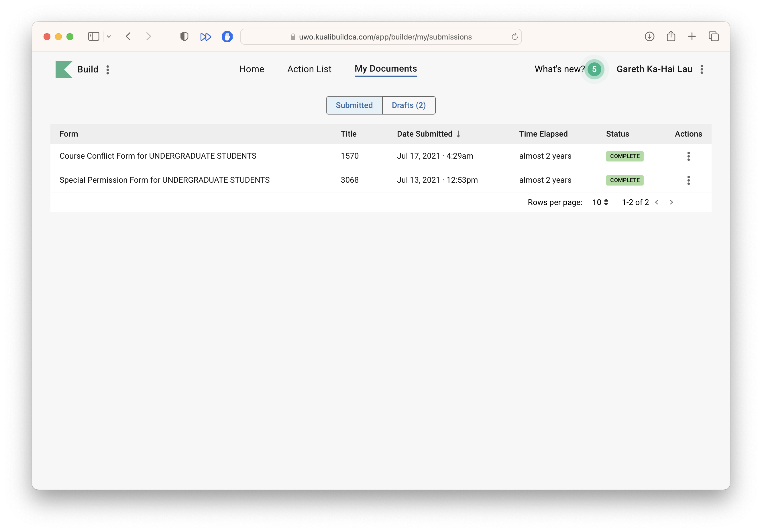This screenshot has height=532, width=762.
Task: Expand the sidebar tab group chevron
Action: (109, 36)
